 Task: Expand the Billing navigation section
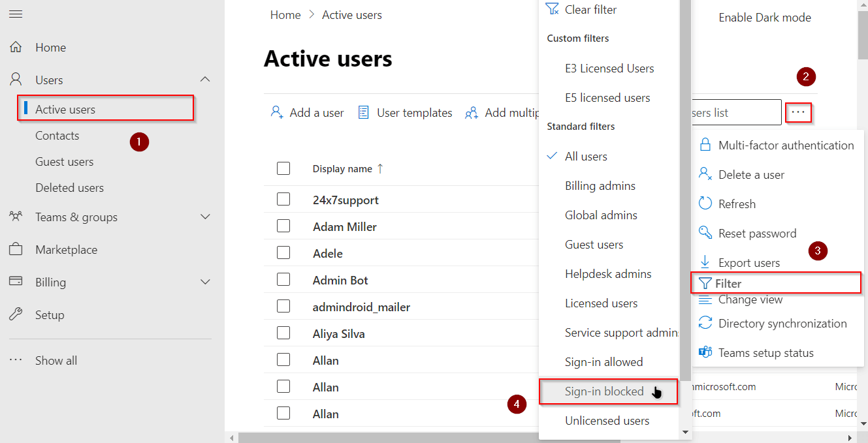[x=205, y=282]
